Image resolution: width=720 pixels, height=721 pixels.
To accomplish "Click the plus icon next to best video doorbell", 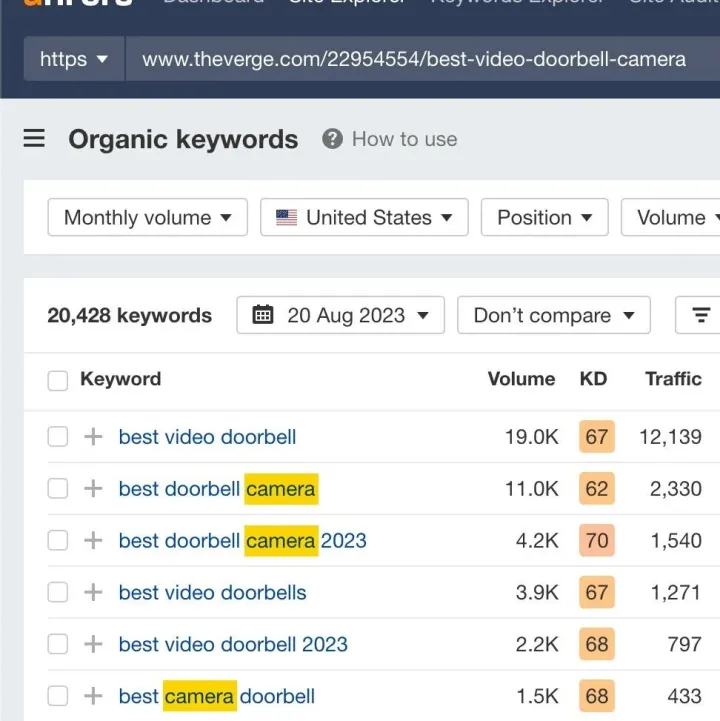I will tap(93, 437).
